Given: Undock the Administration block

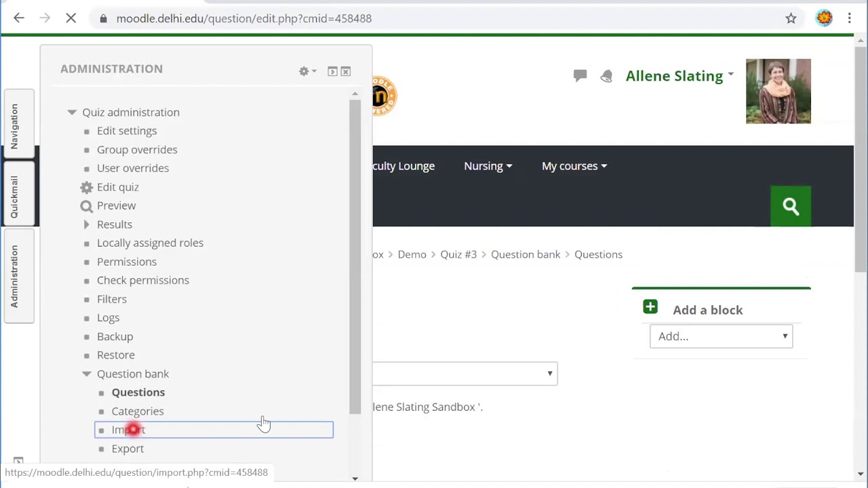Looking at the screenshot, I should click(332, 71).
